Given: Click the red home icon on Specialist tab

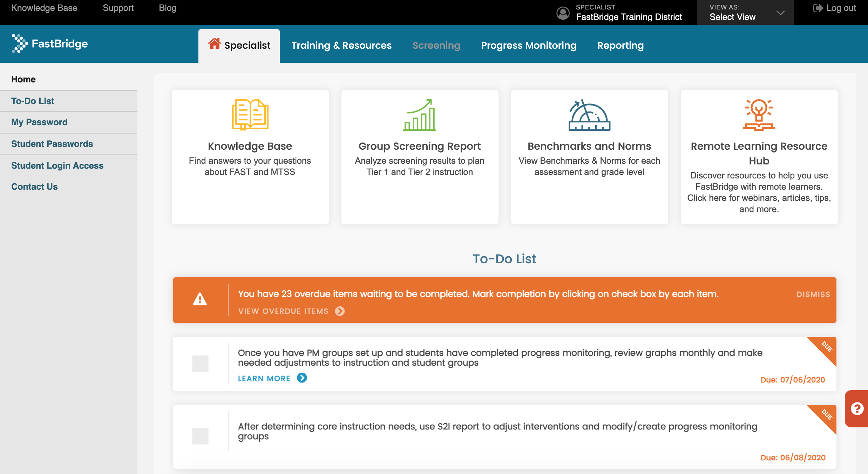Looking at the screenshot, I should pyautogui.click(x=214, y=43).
